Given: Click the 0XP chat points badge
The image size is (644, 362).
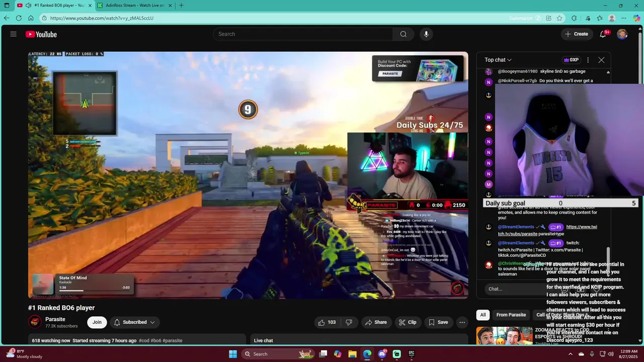Looking at the screenshot, I should point(571,60).
